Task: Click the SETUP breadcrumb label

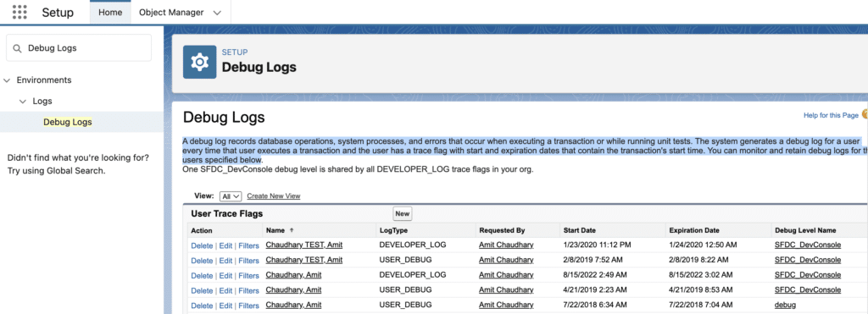Action: coord(235,52)
